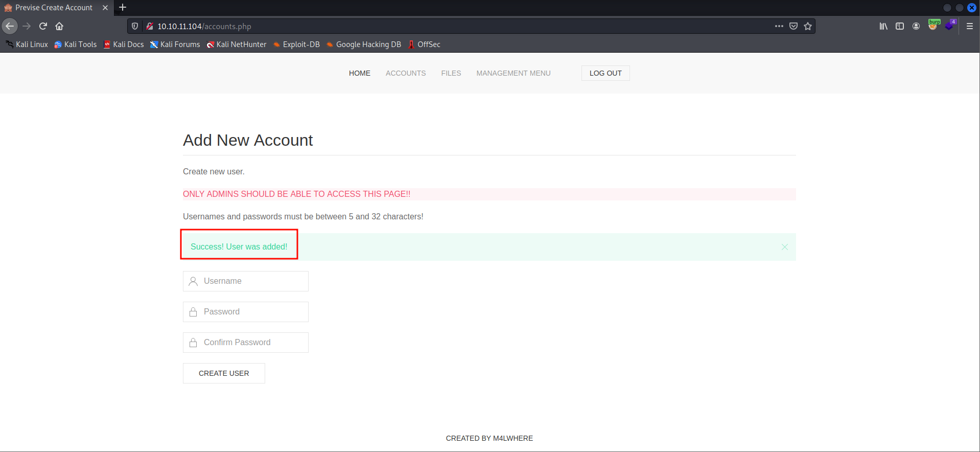Open the Firefox account icon

tap(916, 26)
